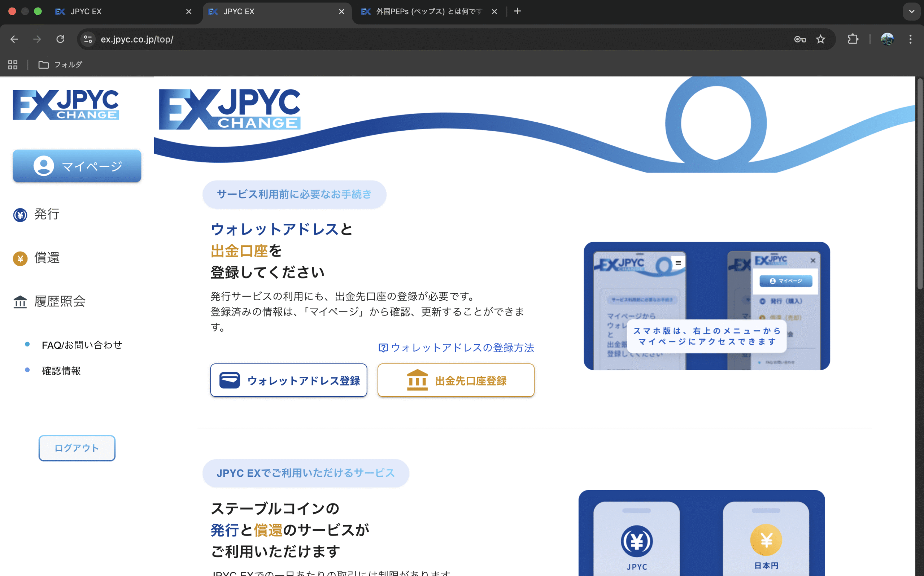Click the 償還 orange yen icon

click(20, 259)
